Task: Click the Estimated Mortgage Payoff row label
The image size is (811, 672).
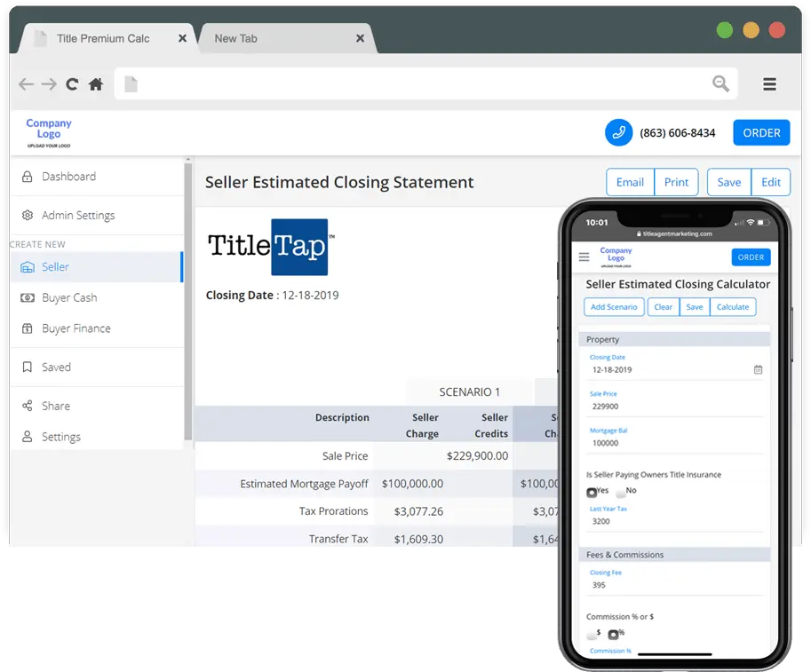Action: point(304,484)
